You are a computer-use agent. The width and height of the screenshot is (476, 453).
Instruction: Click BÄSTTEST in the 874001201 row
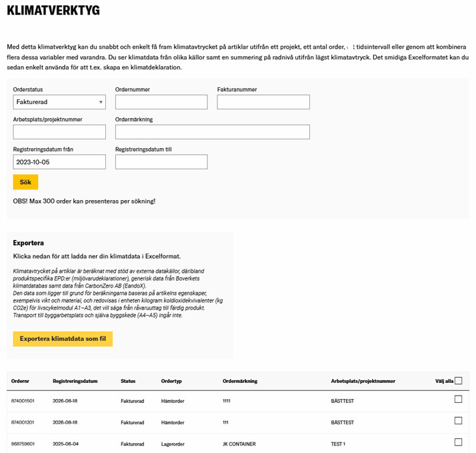click(x=343, y=422)
